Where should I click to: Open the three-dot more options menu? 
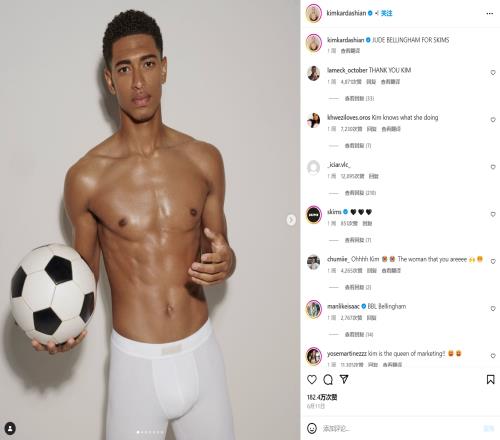point(489,13)
